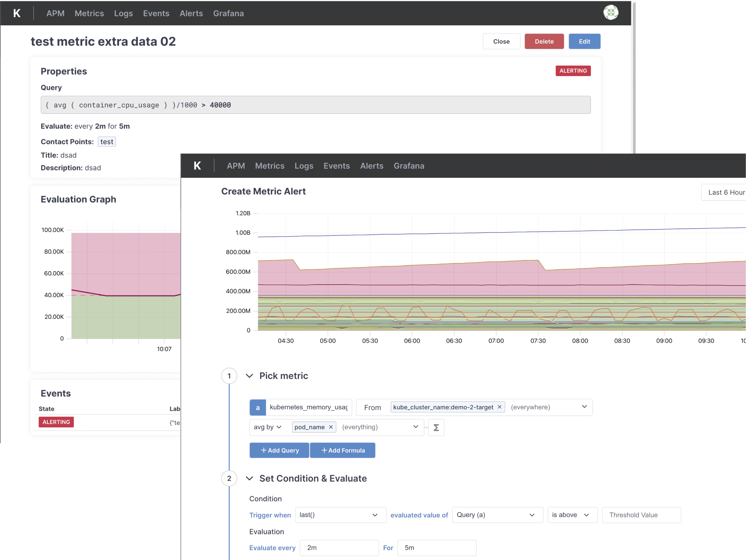Click the K logo in Create Metric Alert window
The height and width of the screenshot is (560, 746).
(197, 166)
